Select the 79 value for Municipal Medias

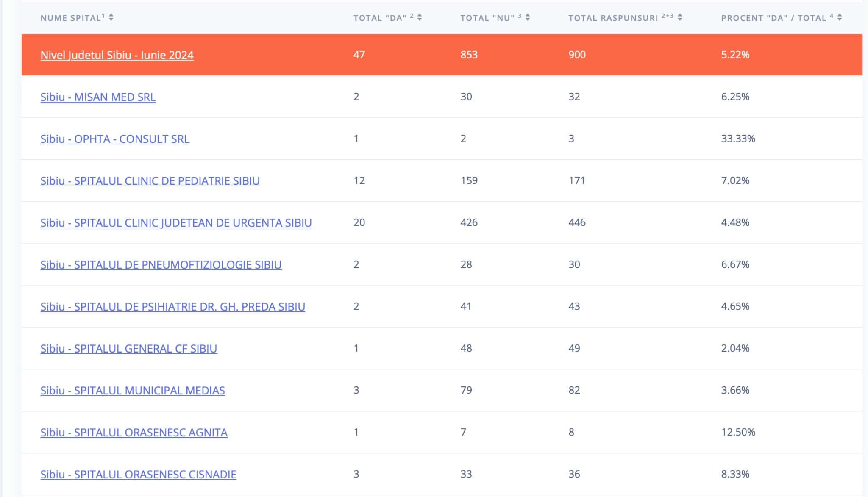tap(466, 390)
